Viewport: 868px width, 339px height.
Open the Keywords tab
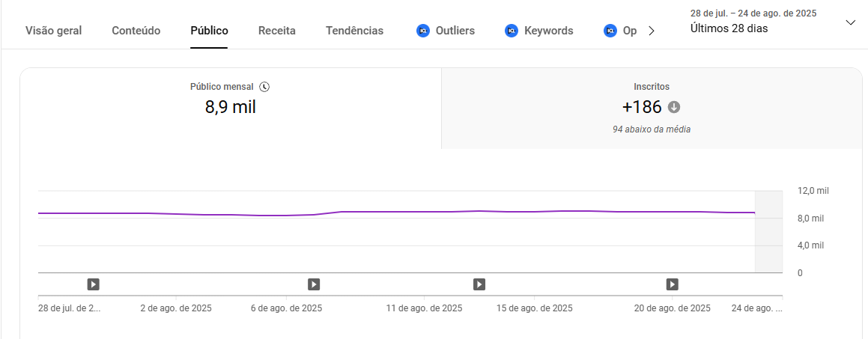[x=548, y=31]
